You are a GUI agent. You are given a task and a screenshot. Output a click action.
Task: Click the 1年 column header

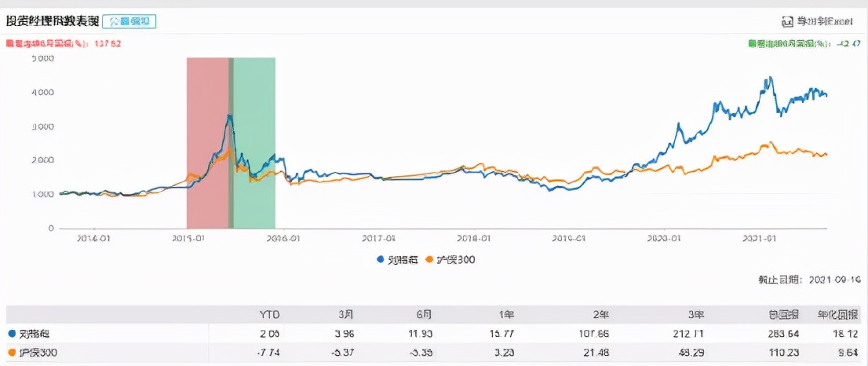pyautogui.click(x=510, y=314)
